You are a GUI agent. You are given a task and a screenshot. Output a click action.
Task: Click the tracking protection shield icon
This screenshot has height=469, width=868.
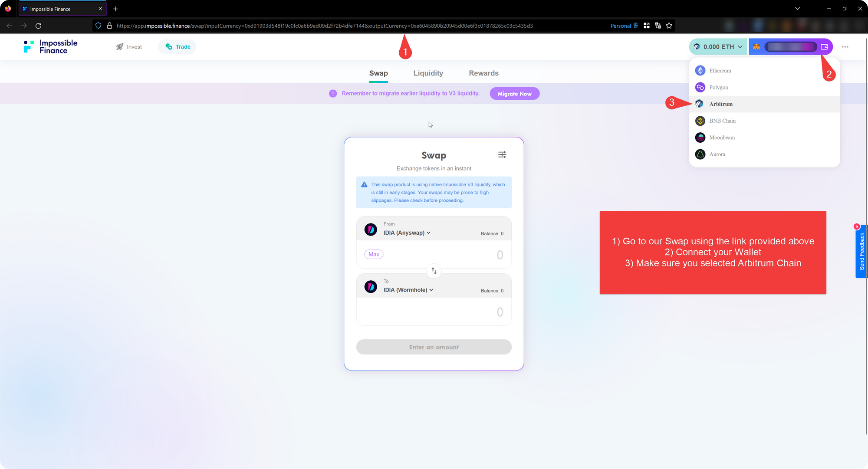tap(99, 26)
